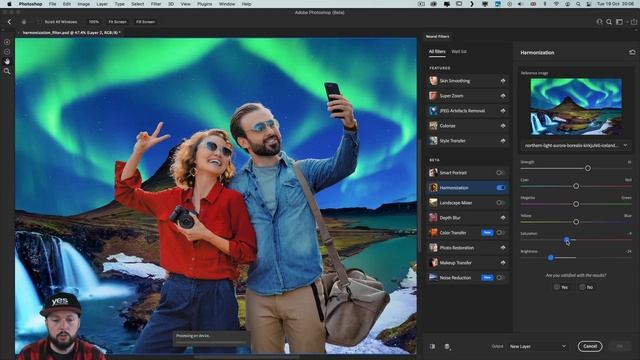Download JPEG Artifacts Removal via cloud icon
The height and width of the screenshot is (360, 640).
(x=503, y=111)
